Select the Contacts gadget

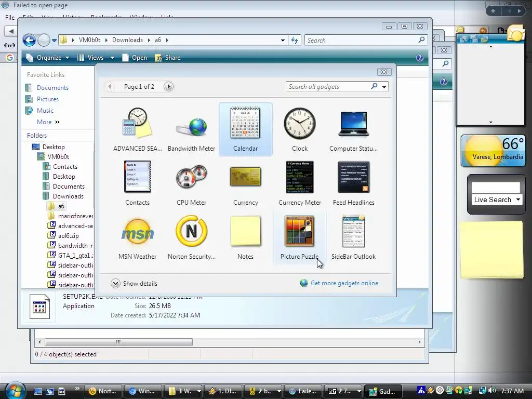point(137,183)
